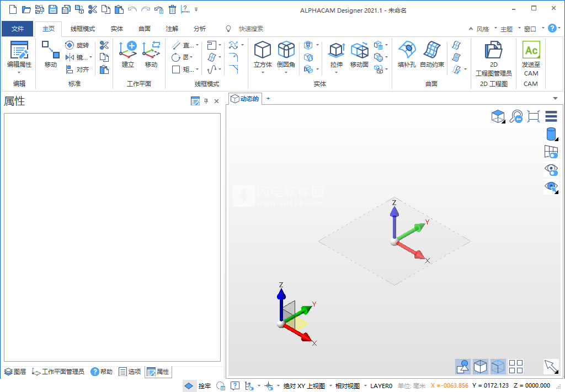Viewport: 565px width, 392px height.
Task: Open the 窗口 window dropdown
Action: pyautogui.click(x=532, y=29)
